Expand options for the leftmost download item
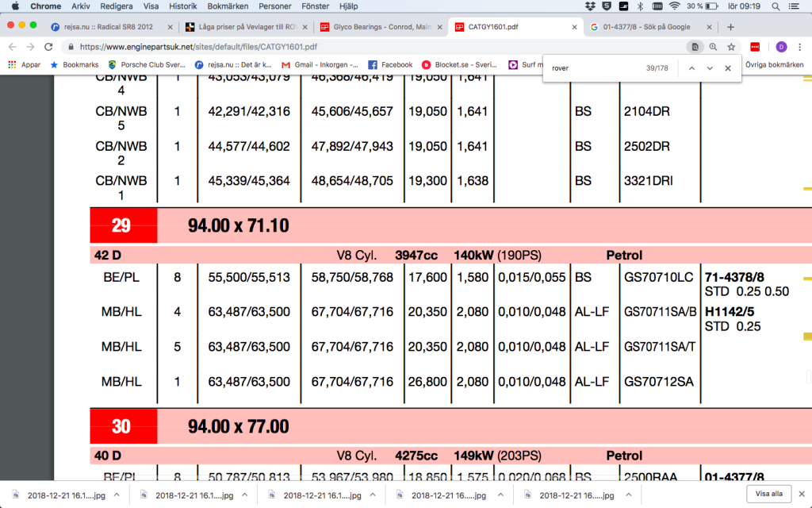The image size is (812, 508). pyautogui.click(x=117, y=495)
